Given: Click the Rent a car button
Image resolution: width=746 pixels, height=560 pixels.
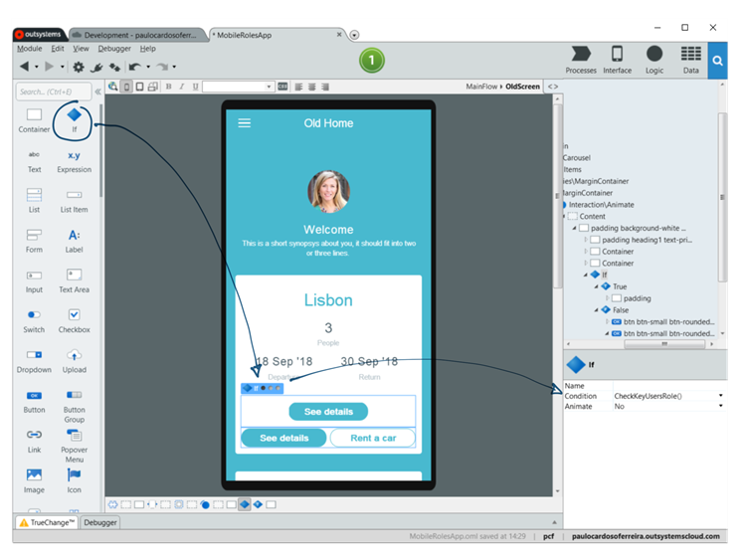Looking at the screenshot, I should click(x=373, y=438).
